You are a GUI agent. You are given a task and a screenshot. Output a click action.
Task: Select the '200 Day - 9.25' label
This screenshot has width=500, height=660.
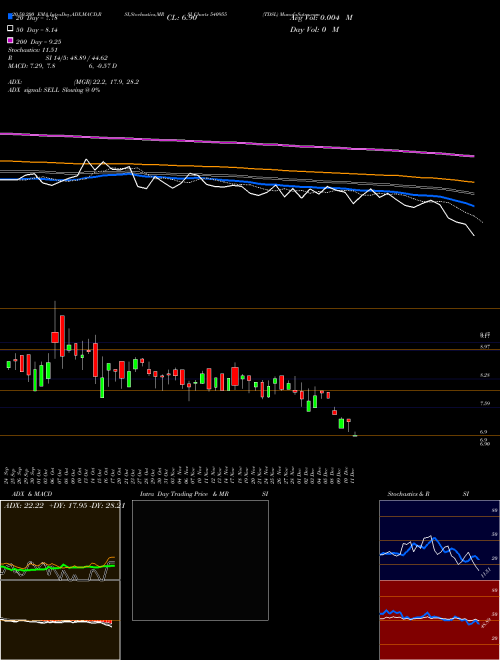point(38,41)
